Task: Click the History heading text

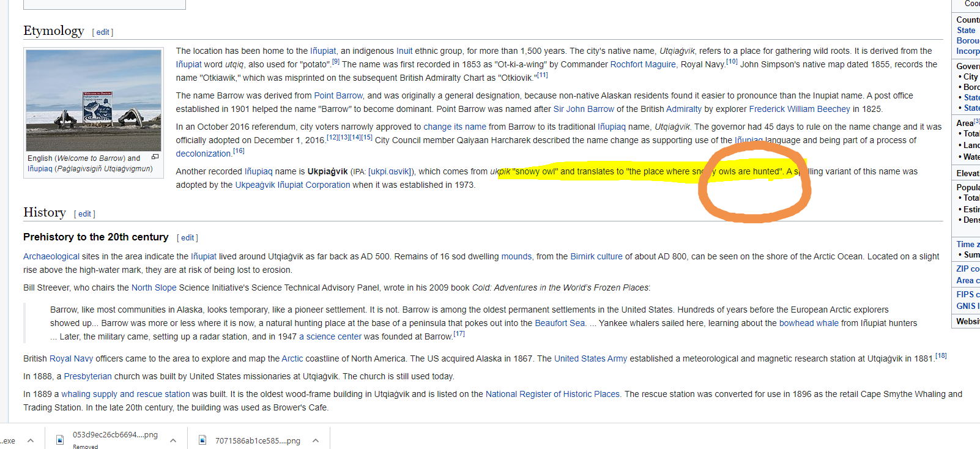Action: click(45, 212)
